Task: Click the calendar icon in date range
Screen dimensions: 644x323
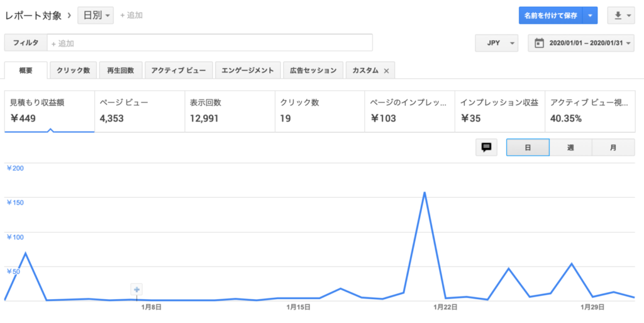Action: point(539,43)
